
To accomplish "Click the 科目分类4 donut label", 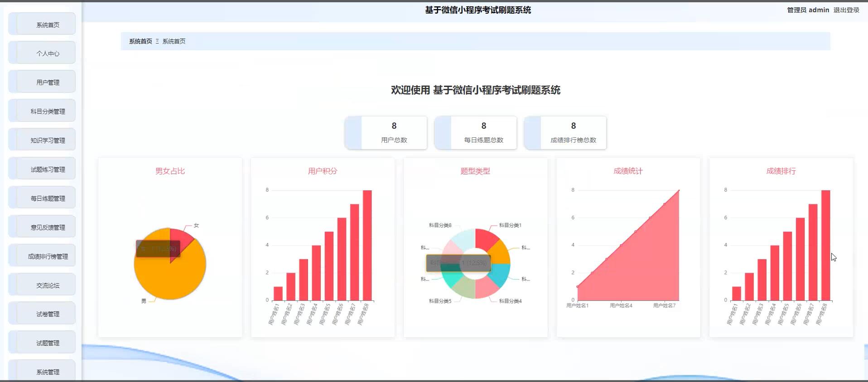I will 510,301.
